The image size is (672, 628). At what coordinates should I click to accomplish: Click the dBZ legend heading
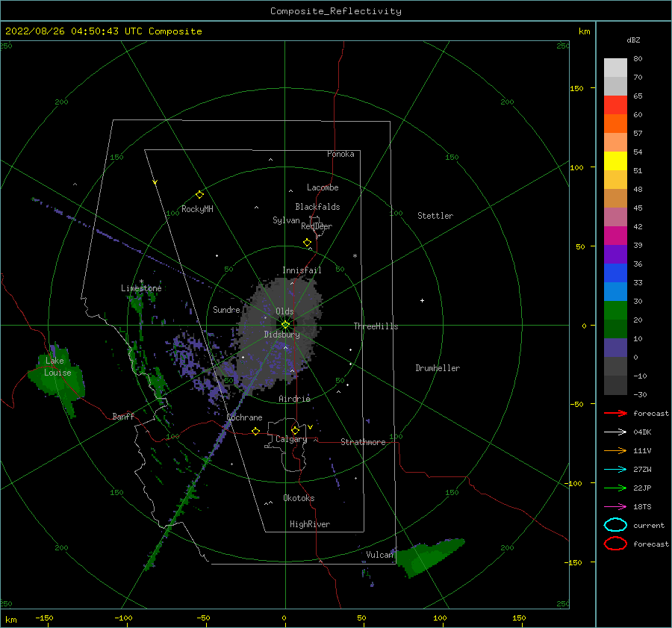633,40
